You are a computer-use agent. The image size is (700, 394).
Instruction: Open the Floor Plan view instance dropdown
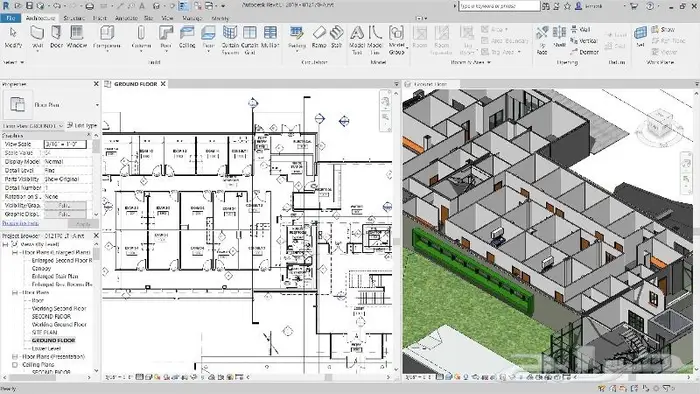click(33, 126)
